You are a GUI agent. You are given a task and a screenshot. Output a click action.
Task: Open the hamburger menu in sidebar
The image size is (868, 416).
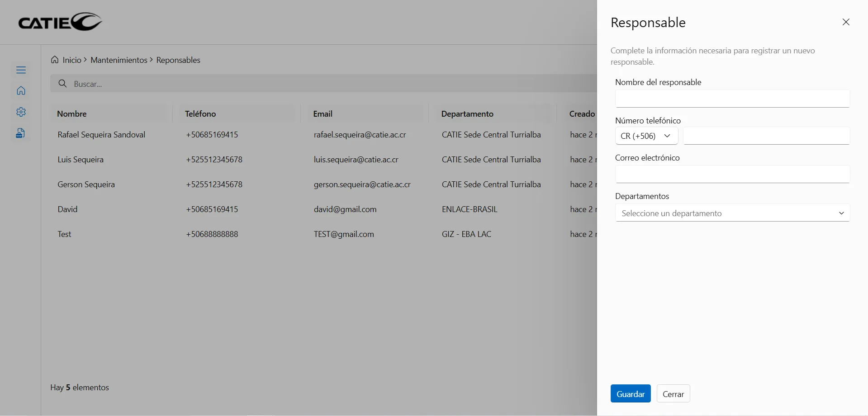pyautogui.click(x=21, y=70)
